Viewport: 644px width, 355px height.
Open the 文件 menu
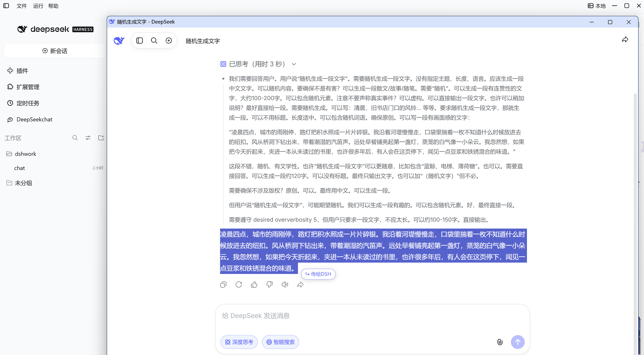(22, 6)
